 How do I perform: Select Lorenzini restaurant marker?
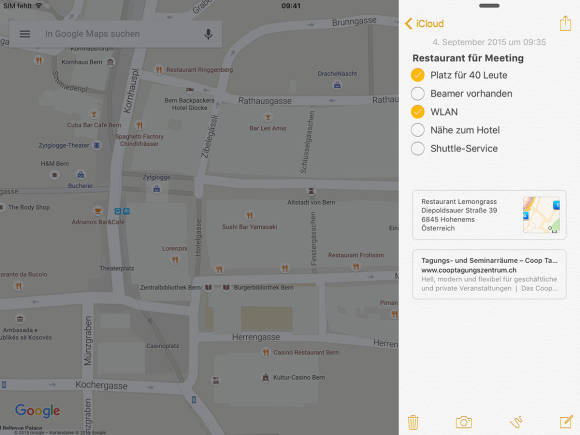pos(175,260)
